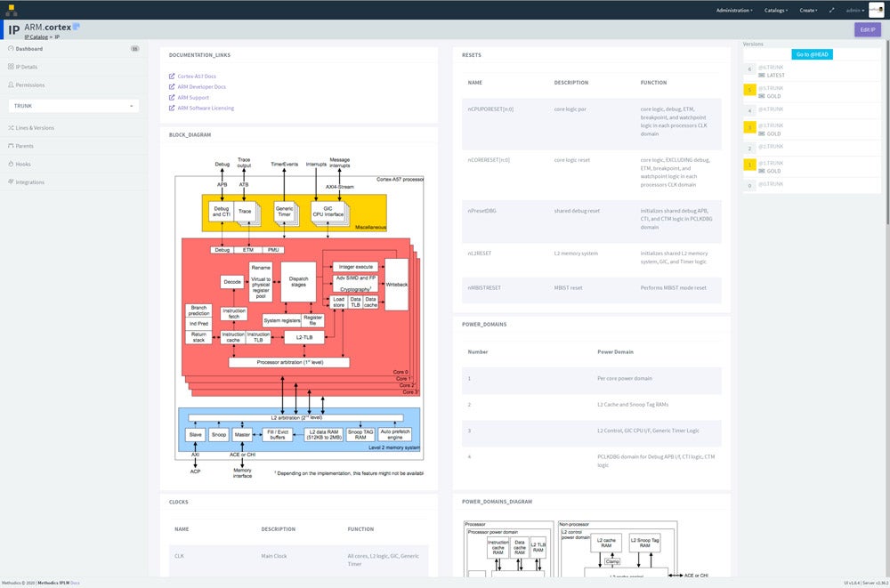Click the Docs link in the footer

click(x=75, y=583)
